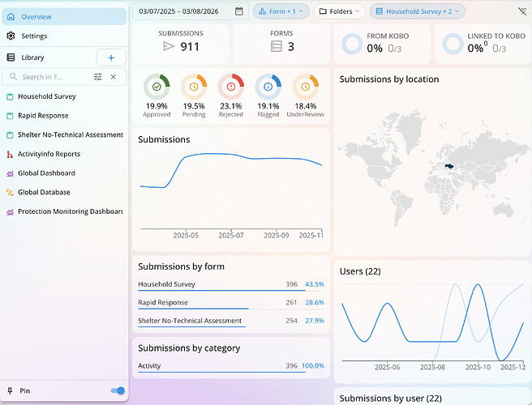This screenshot has height=405, width=532.
Task: Click the Flagged status ring icon
Action: [268, 86]
